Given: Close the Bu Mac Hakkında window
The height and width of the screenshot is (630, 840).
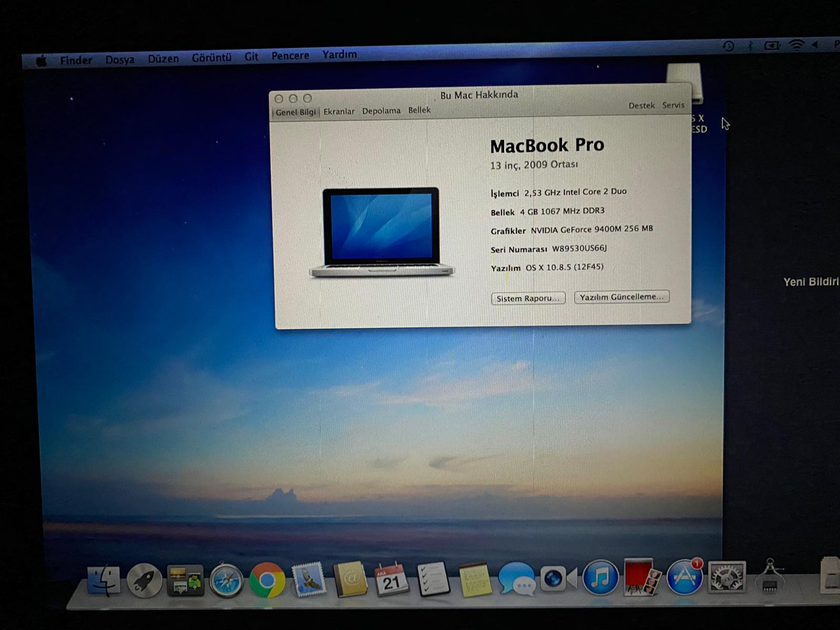Looking at the screenshot, I should point(279,99).
